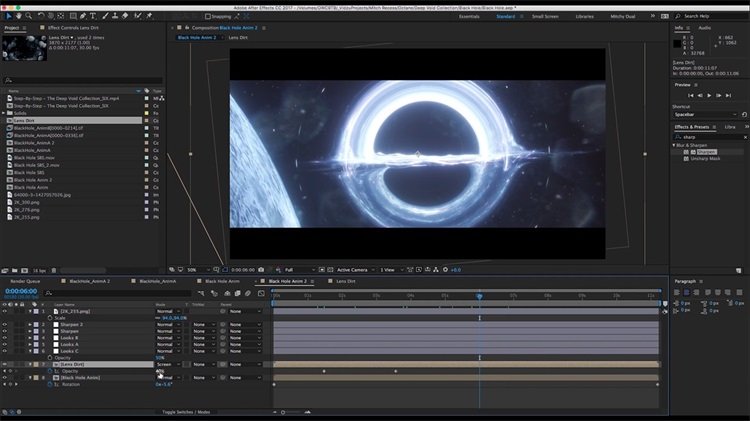Select the Zoom magnifier tool
Viewport: 750px width, 421px height.
tap(29, 16)
